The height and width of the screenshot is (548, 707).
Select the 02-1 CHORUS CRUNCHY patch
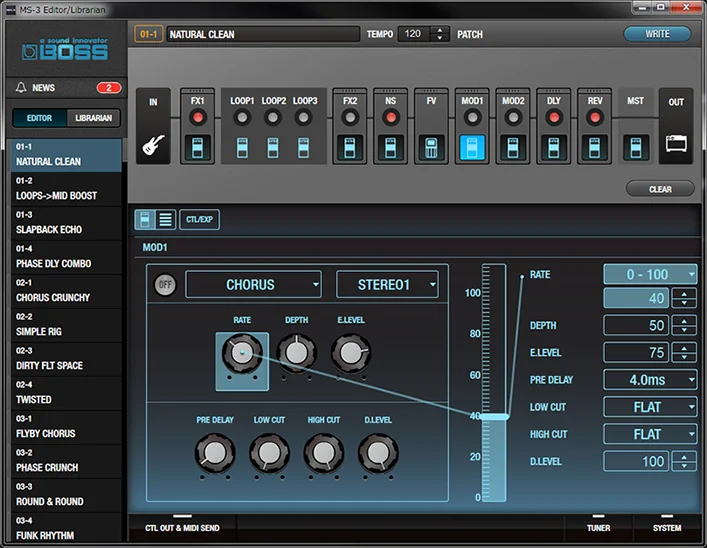[62, 291]
